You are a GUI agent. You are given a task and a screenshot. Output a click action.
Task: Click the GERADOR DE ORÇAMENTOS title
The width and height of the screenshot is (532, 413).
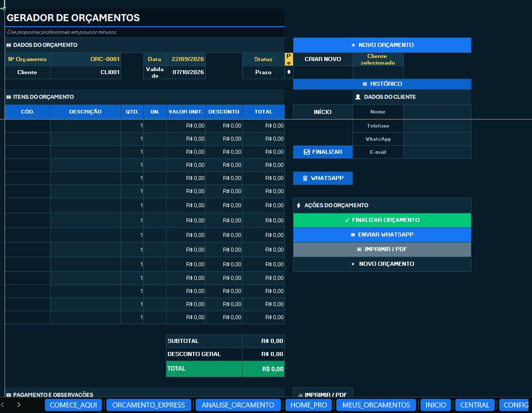click(x=73, y=18)
